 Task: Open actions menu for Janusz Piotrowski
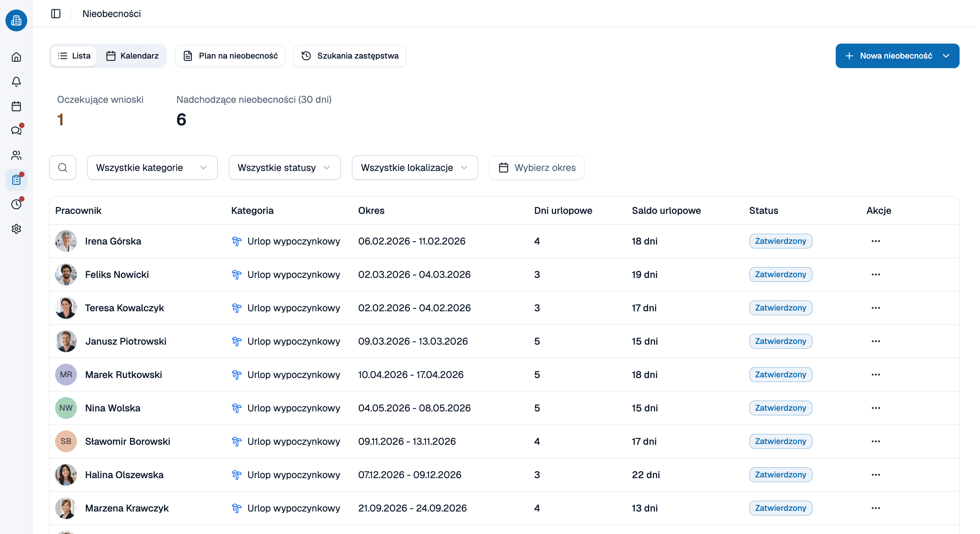tap(876, 341)
